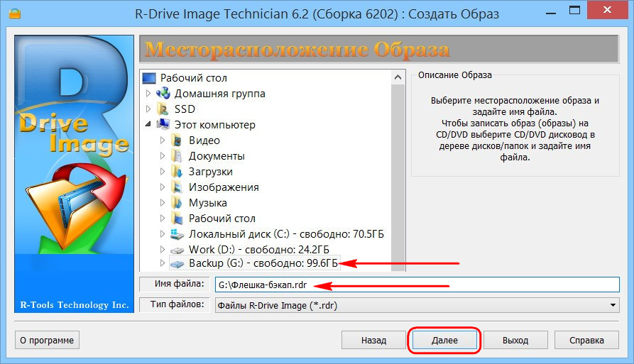Click the R-Drive Image app icon in title bar
This screenshot has width=634, height=364.
click(x=15, y=14)
